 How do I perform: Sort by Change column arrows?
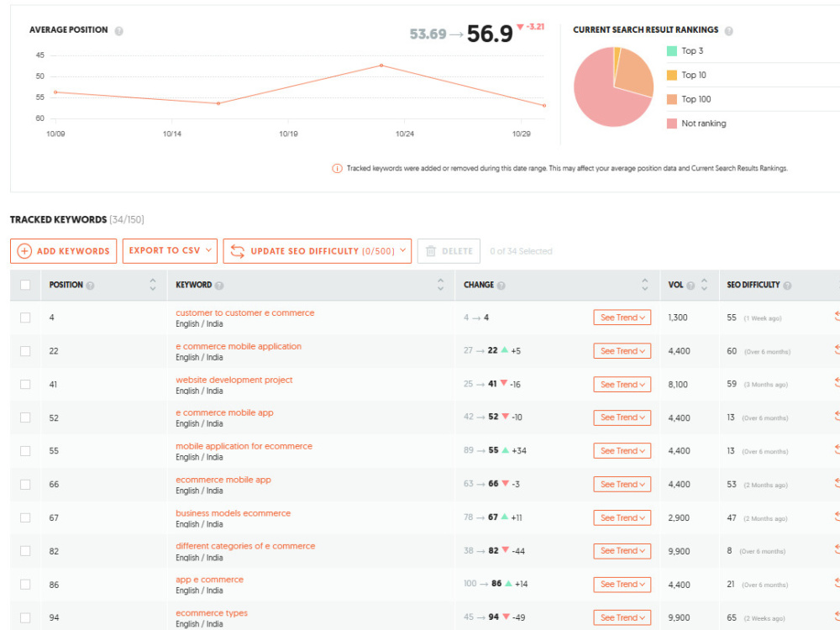point(644,285)
